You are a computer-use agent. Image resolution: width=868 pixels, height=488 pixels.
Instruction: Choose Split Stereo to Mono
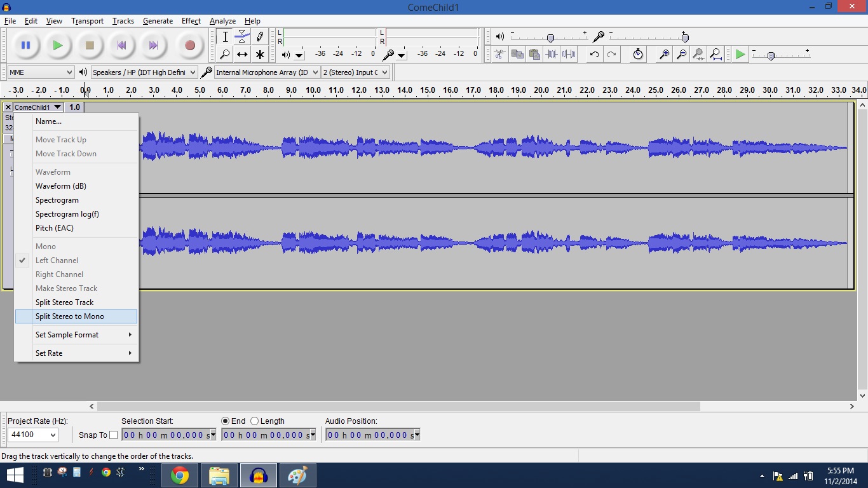[76, 316]
